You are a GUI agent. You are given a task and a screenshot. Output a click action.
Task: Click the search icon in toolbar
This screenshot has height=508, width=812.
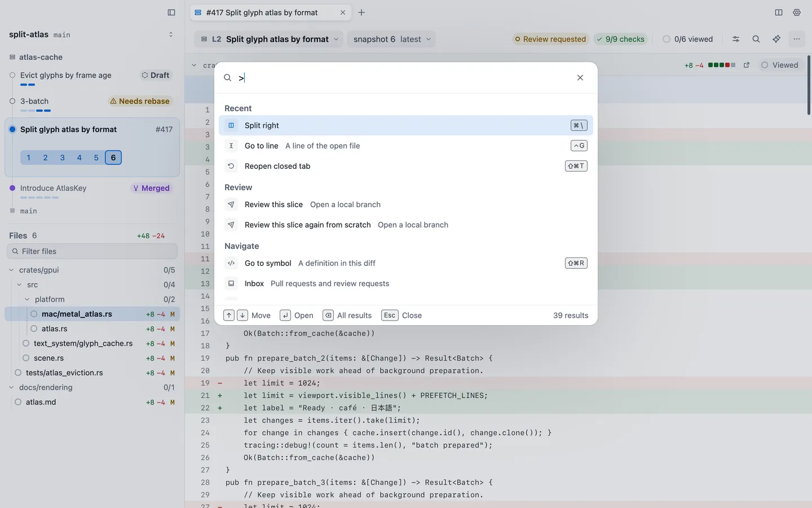(x=756, y=39)
